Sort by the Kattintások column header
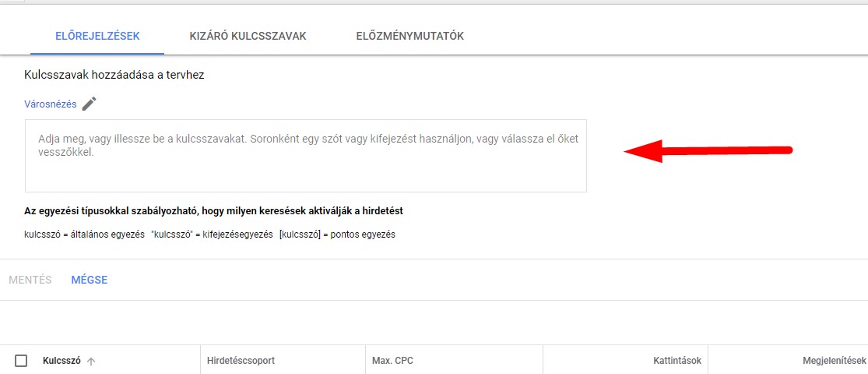Screen dimensions: 868x374 pyautogui.click(x=673, y=361)
